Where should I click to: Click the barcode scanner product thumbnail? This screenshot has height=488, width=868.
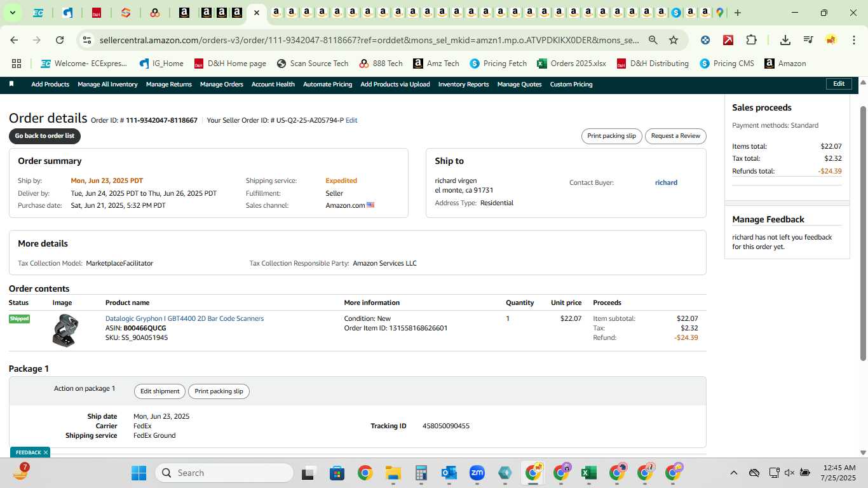point(65,330)
